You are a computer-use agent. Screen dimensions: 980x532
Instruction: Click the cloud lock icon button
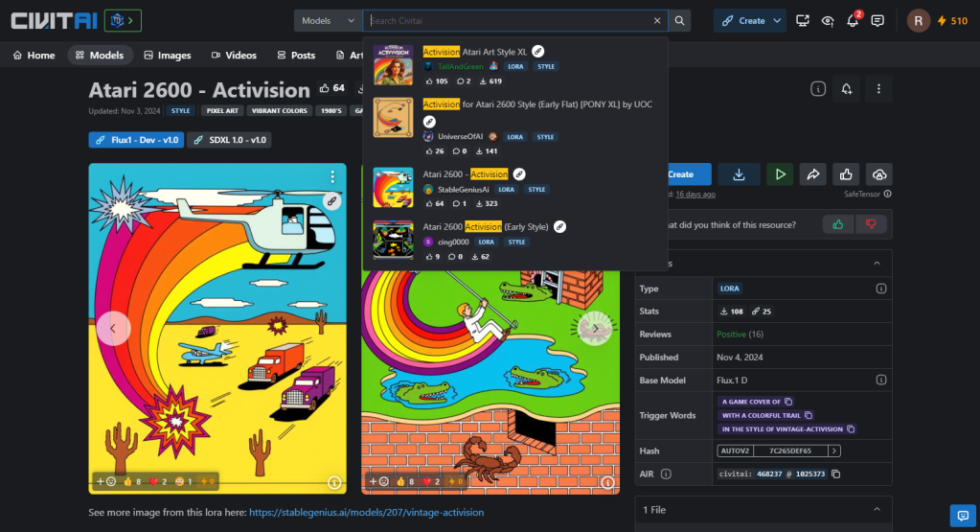[x=878, y=174]
